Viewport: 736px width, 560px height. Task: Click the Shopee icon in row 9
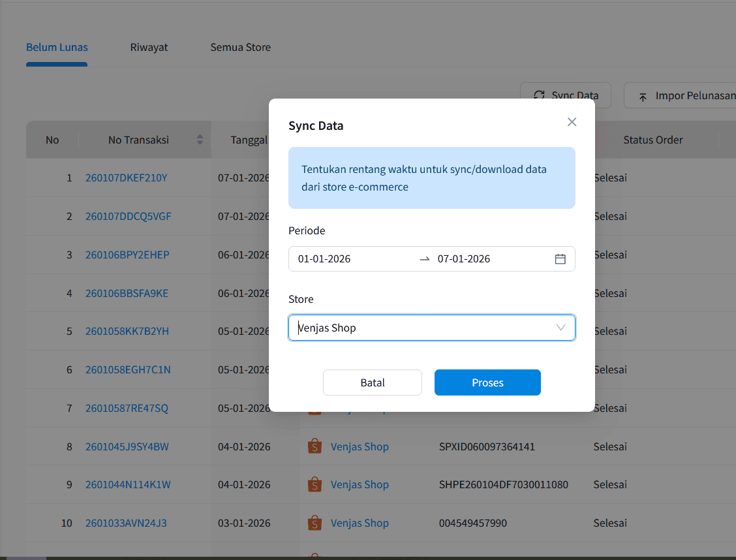pos(315,484)
